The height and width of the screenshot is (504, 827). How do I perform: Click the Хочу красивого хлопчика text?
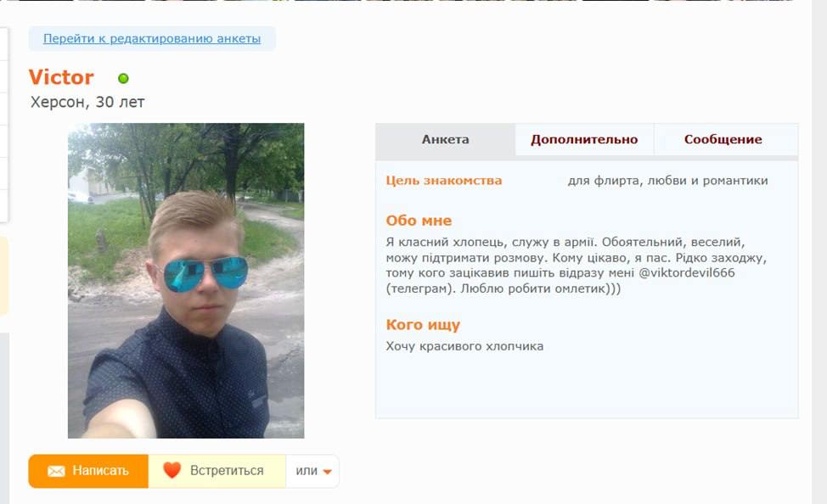(x=464, y=346)
